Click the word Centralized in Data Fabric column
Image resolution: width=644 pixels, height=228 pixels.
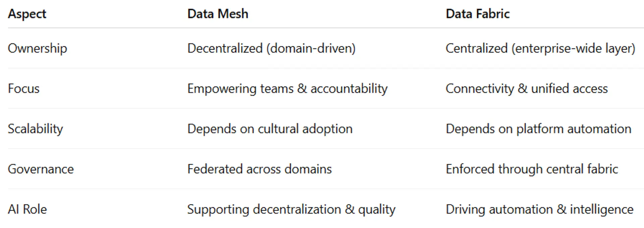point(476,48)
